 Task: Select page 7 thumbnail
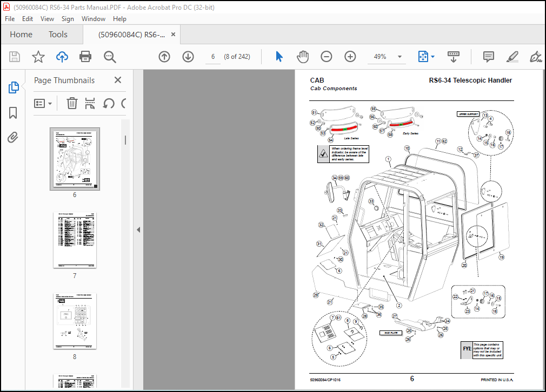pyautogui.click(x=75, y=240)
